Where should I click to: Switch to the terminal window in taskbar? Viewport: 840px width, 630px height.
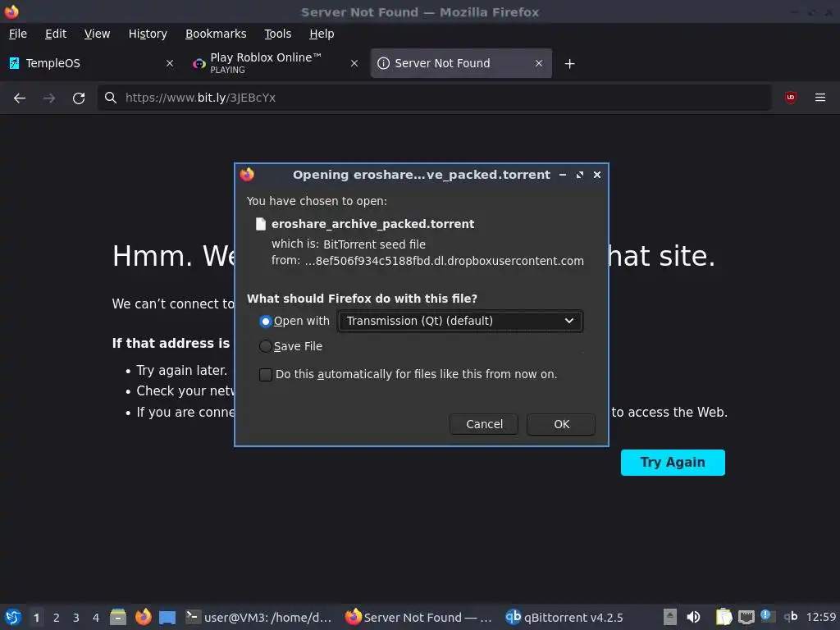(258, 617)
